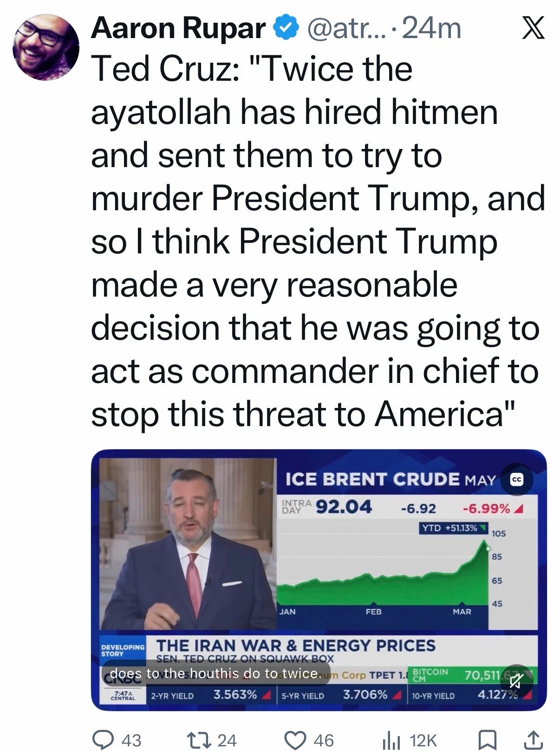Unmute the video with the speaker icon

514,681
